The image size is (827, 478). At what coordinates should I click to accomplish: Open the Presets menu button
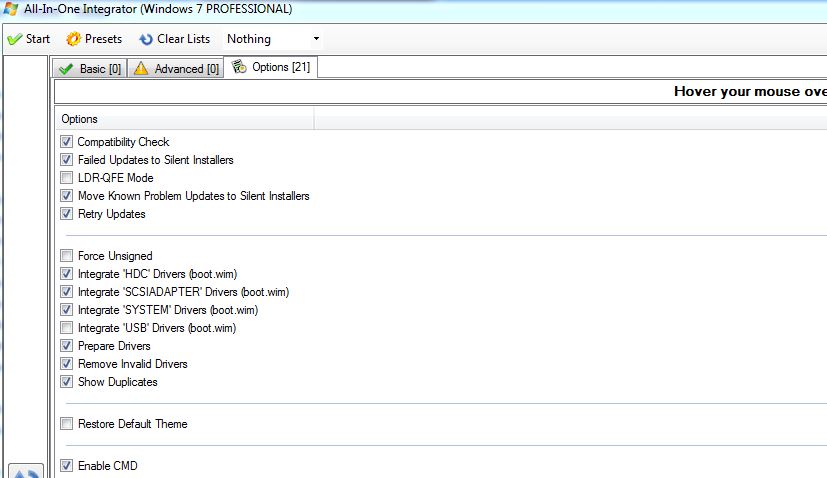coord(94,39)
